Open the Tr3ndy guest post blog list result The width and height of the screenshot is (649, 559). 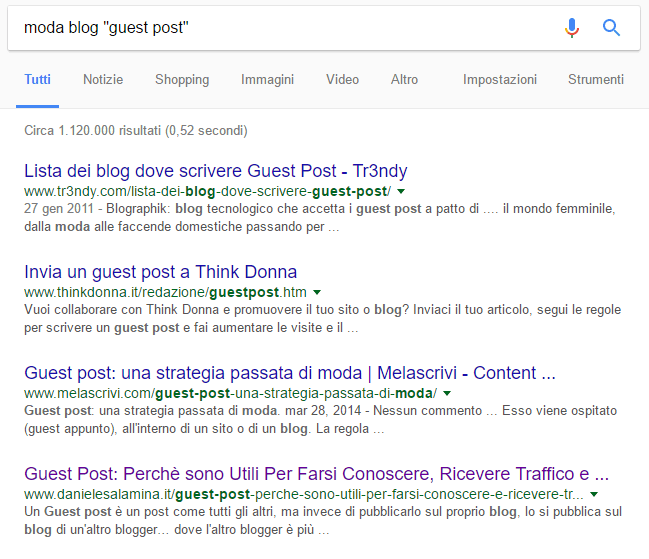point(215,171)
